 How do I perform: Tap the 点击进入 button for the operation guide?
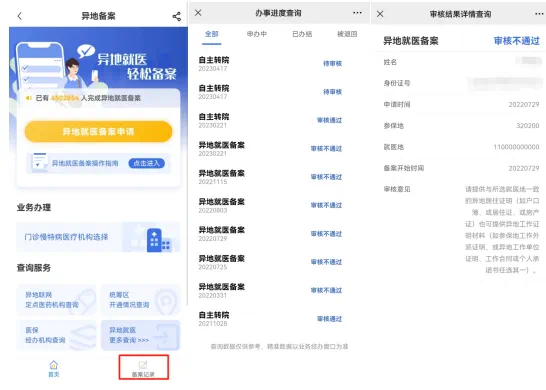pyautogui.click(x=147, y=163)
